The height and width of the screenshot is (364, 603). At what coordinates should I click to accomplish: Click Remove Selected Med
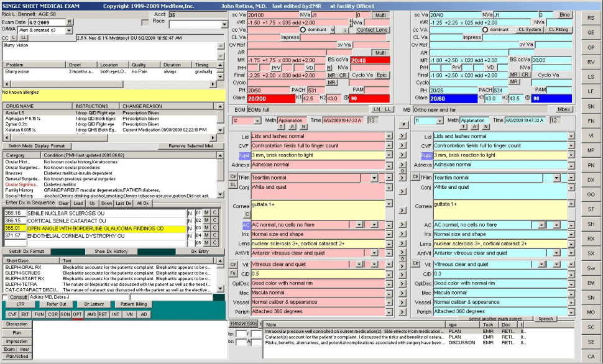pyautogui.click(x=191, y=146)
